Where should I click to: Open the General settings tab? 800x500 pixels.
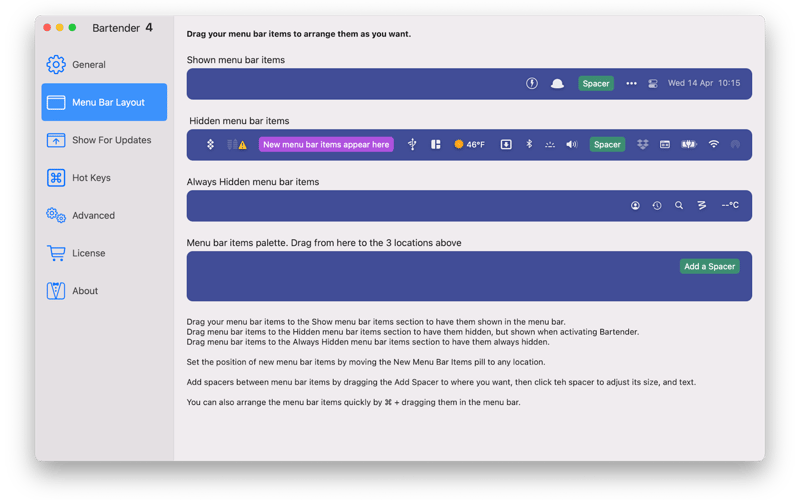(104, 65)
